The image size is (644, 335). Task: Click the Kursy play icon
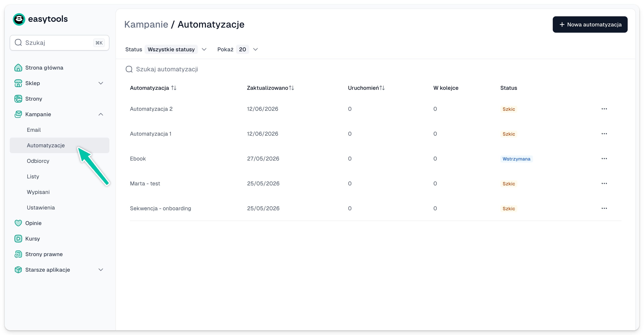point(18,239)
